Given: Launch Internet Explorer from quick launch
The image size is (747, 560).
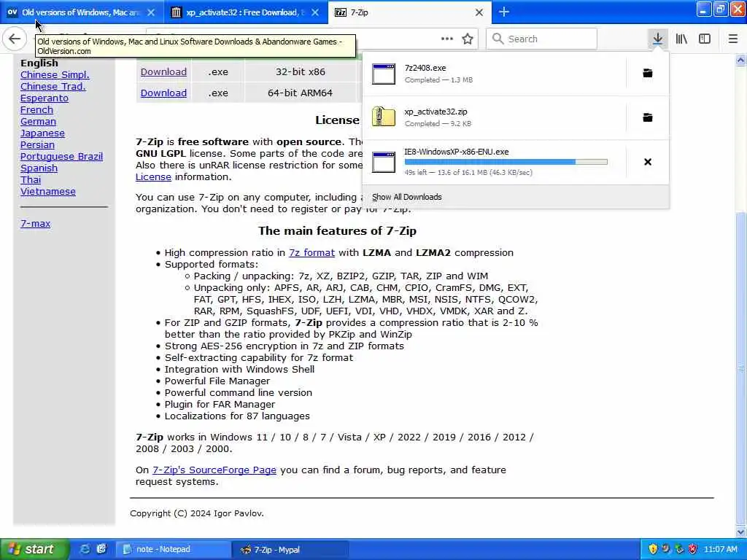Looking at the screenshot, I should (85, 549).
